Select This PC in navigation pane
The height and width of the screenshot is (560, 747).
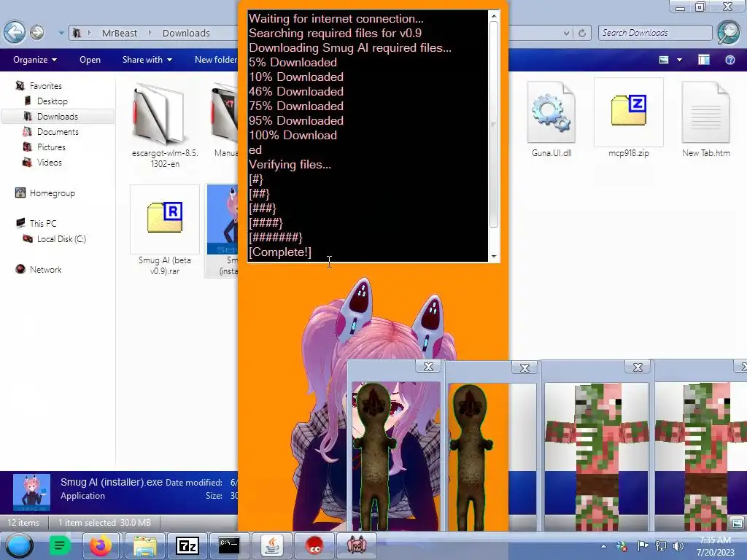coord(42,223)
